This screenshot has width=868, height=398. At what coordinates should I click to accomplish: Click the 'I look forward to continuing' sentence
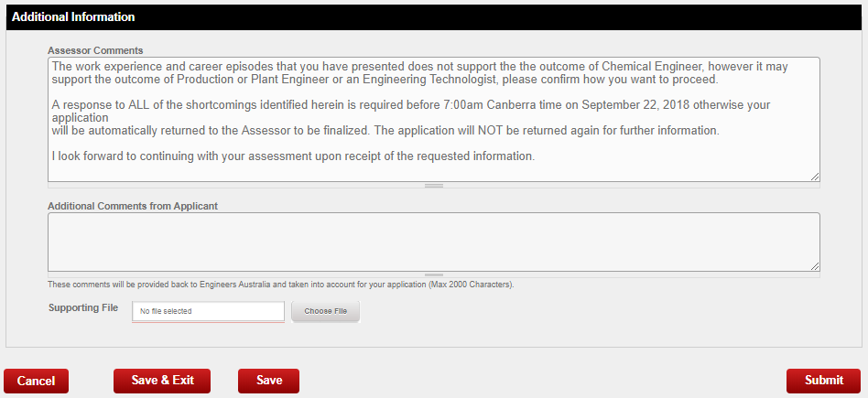point(293,156)
